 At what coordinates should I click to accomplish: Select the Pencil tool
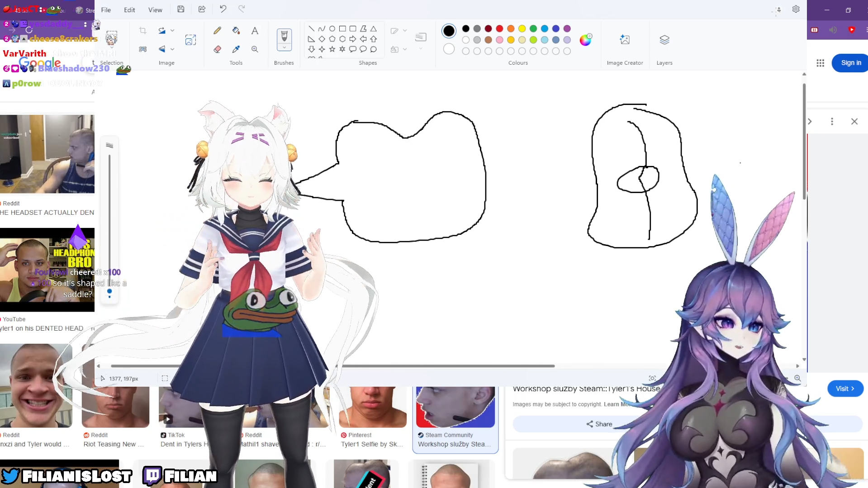click(x=218, y=31)
